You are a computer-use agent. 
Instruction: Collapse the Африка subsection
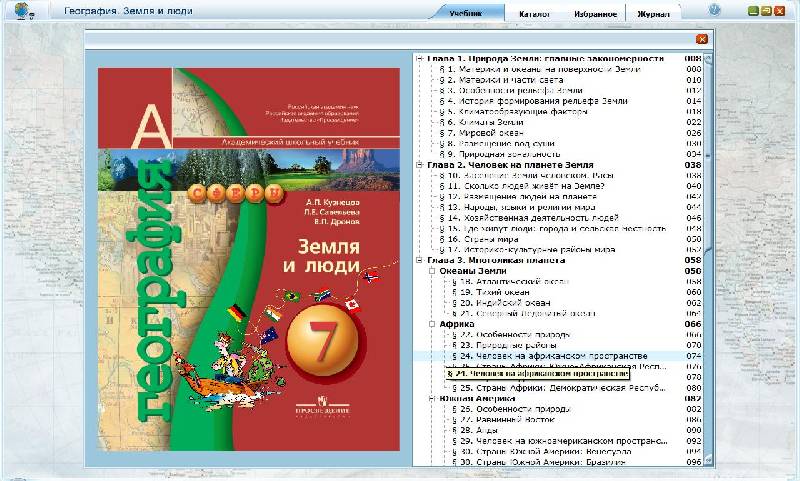(432, 324)
